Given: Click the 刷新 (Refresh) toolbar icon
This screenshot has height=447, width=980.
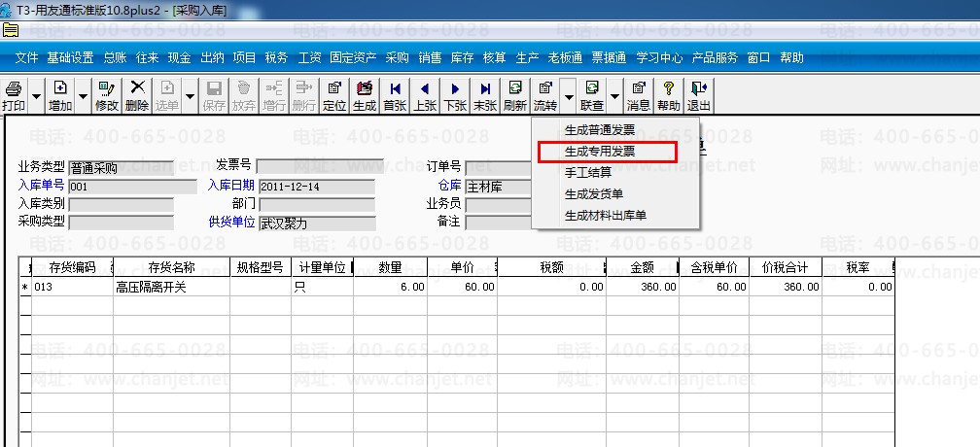Looking at the screenshot, I should point(515,96).
